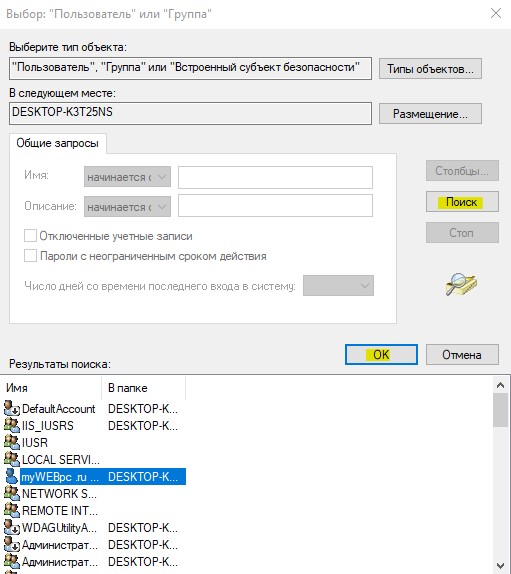Viewport: 511px width, 574px height.
Task: Switch to the Общие запросы tab
Action: [x=57, y=143]
